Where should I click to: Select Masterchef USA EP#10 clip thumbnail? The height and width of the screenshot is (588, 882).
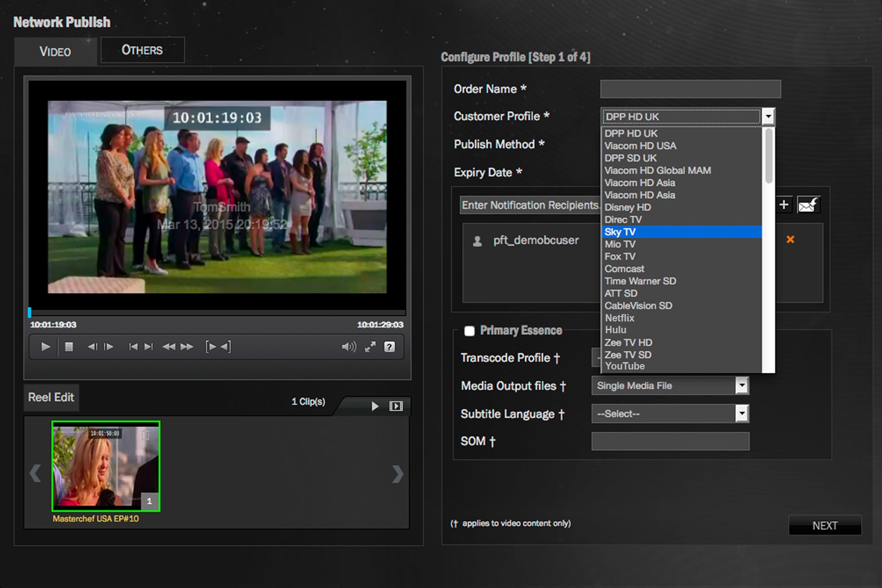coord(106,466)
